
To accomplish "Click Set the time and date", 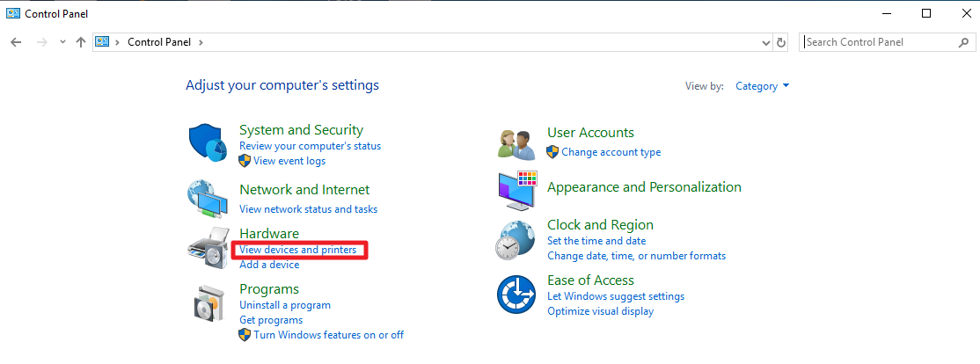I will click(596, 241).
